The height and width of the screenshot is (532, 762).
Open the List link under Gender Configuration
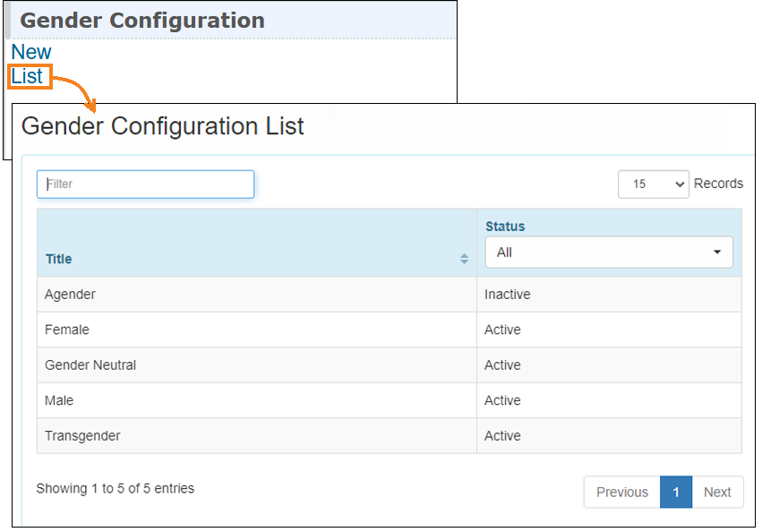[27, 76]
